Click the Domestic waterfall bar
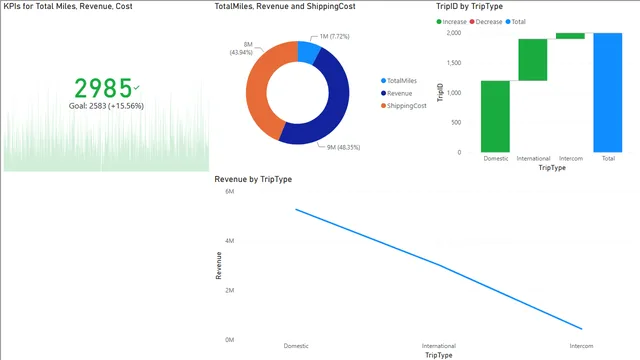Screen dimensions: 640x360 495,116
